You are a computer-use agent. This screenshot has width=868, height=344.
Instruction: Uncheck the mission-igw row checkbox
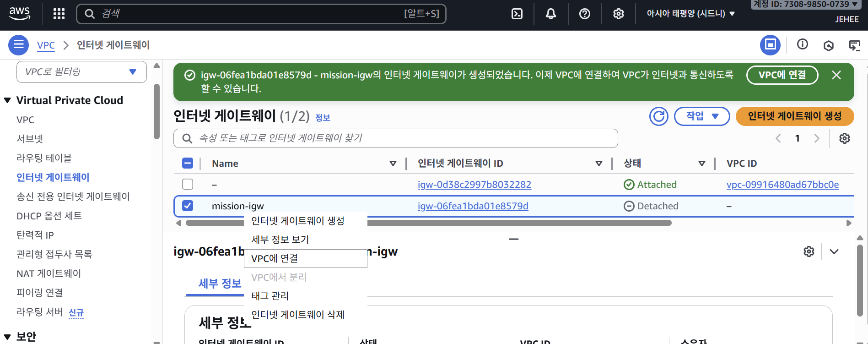(188, 206)
